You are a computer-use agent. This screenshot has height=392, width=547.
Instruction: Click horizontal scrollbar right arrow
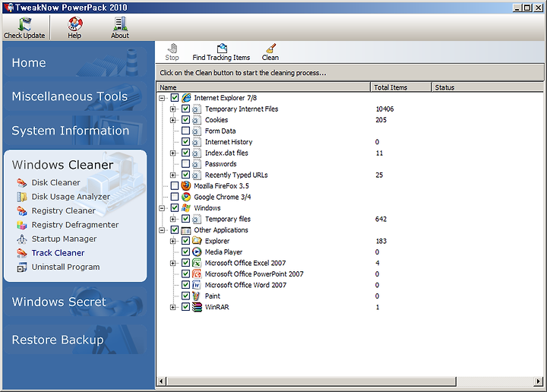click(x=539, y=381)
